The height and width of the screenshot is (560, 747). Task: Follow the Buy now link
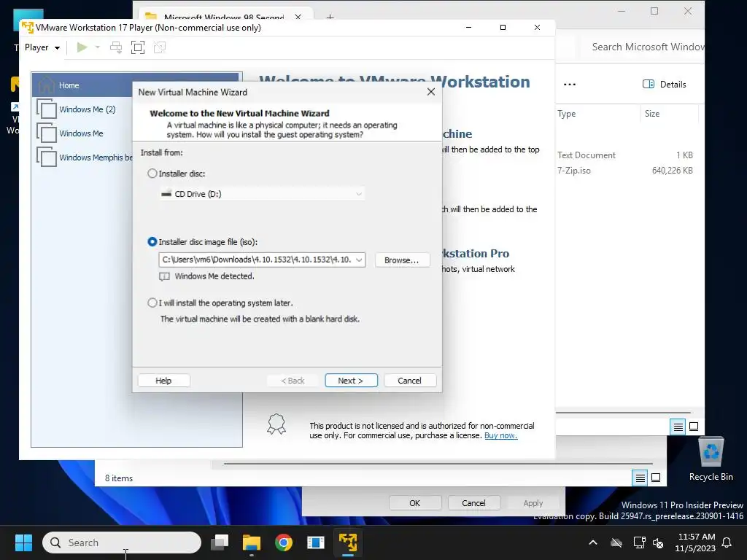pos(500,435)
